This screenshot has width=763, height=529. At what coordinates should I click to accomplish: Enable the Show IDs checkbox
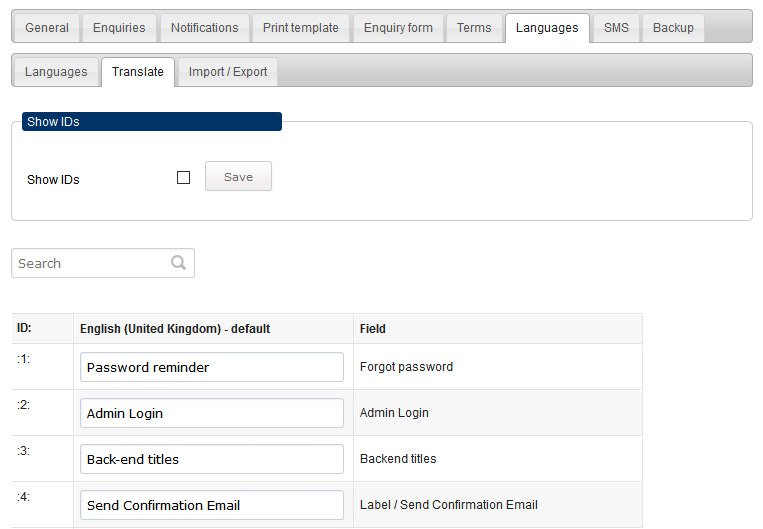click(x=183, y=178)
